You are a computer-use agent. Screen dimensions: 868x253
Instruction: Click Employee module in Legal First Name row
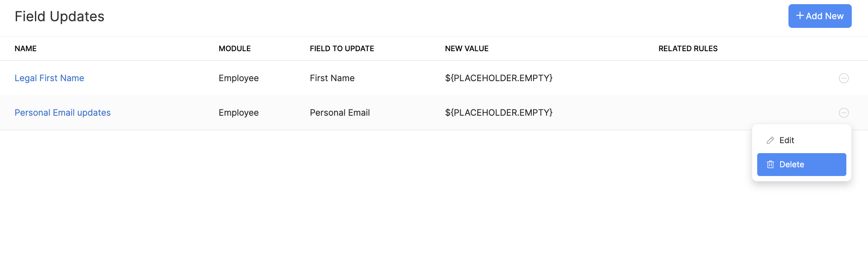(x=239, y=78)
